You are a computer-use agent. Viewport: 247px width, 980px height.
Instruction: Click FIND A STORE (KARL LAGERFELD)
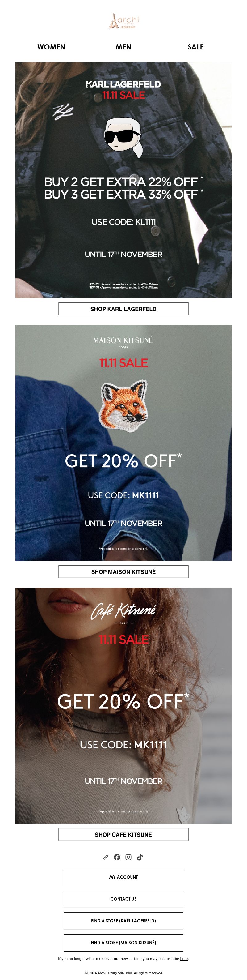pyautogui.click(x=124, y=921)
